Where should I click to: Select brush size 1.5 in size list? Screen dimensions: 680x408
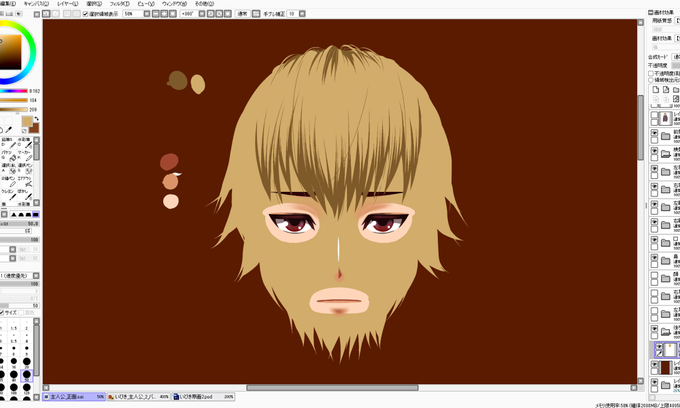[x=14, y=326]
